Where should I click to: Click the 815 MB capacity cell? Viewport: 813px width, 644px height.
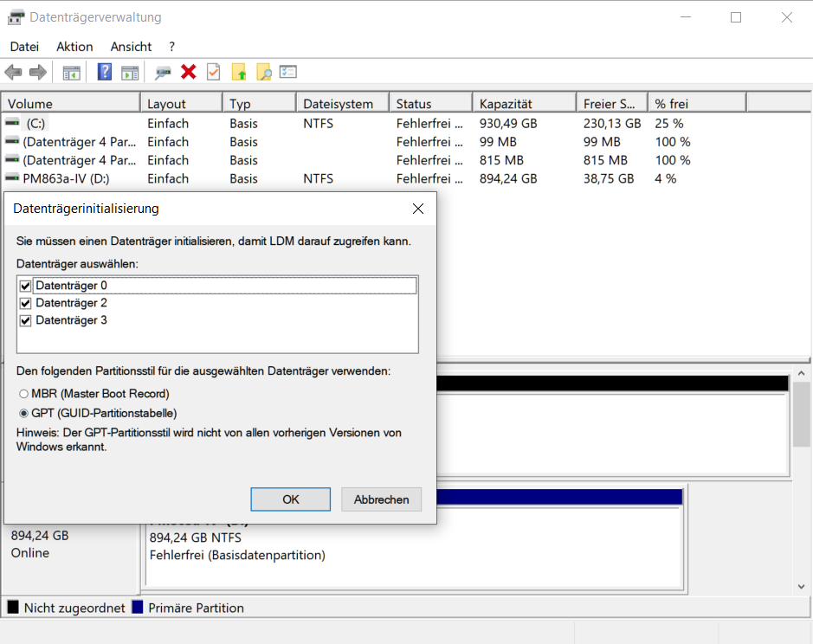tap(501, 160)
